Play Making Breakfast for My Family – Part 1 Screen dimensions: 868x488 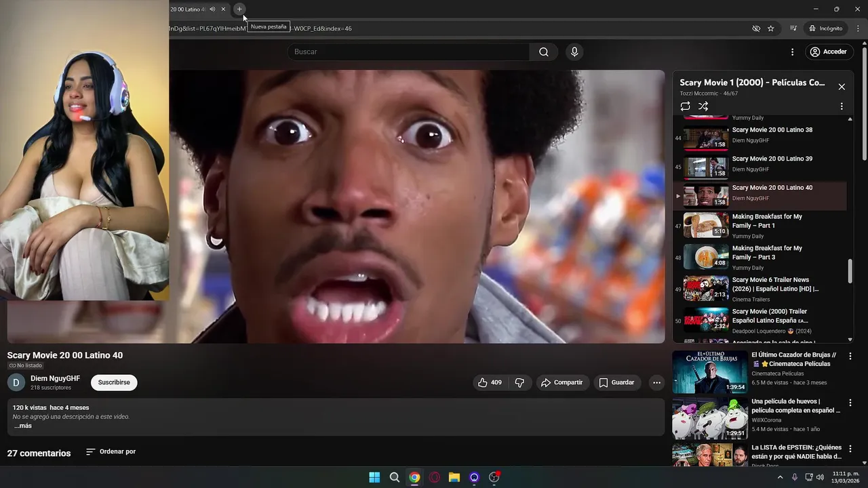point(760,226)
